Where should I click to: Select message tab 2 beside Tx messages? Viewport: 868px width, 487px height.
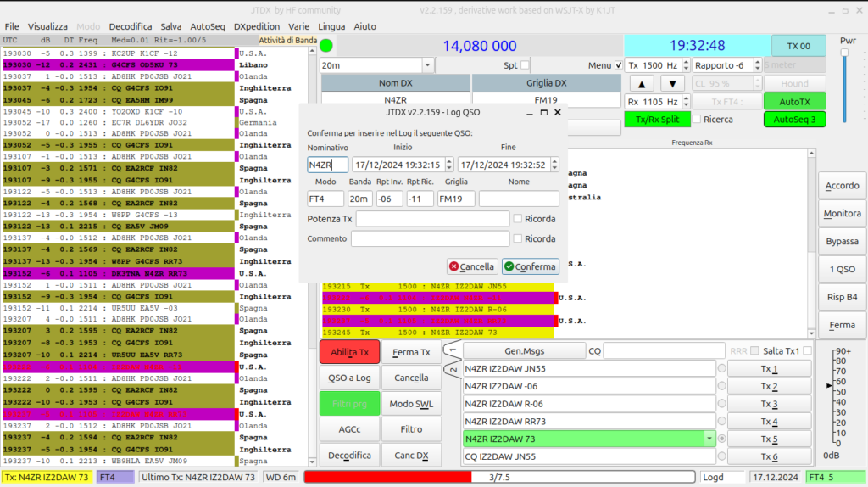point(453,368)
